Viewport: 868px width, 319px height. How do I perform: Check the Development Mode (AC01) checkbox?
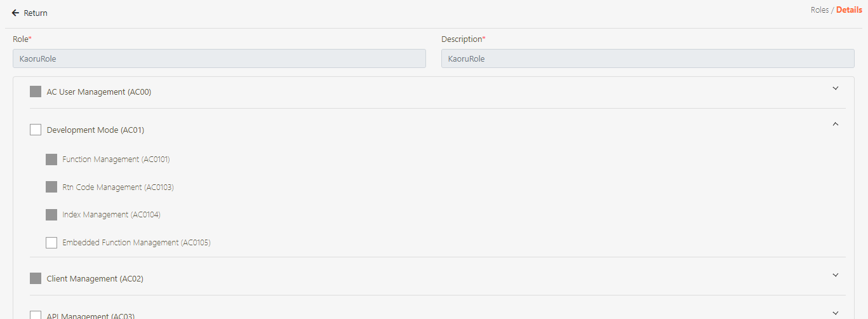[36, 130]
